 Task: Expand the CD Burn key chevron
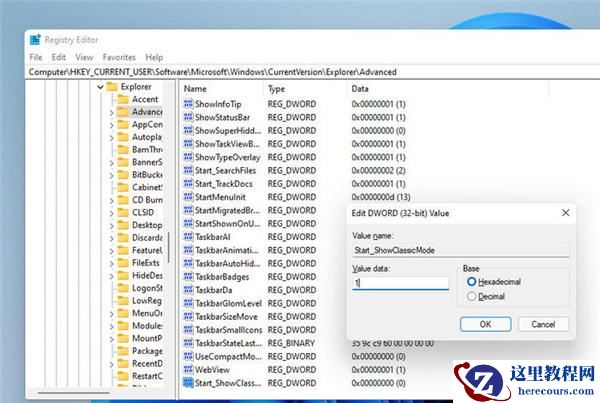click(111, 201)
